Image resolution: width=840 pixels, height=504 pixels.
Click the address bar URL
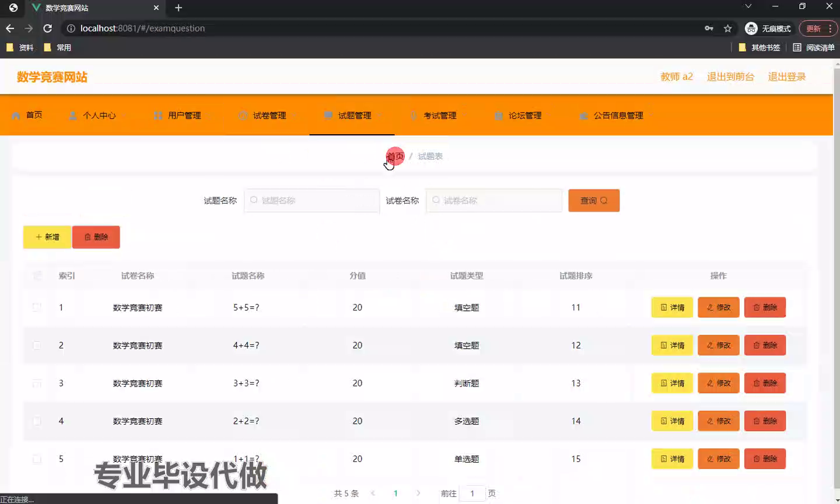coord(142,28)
